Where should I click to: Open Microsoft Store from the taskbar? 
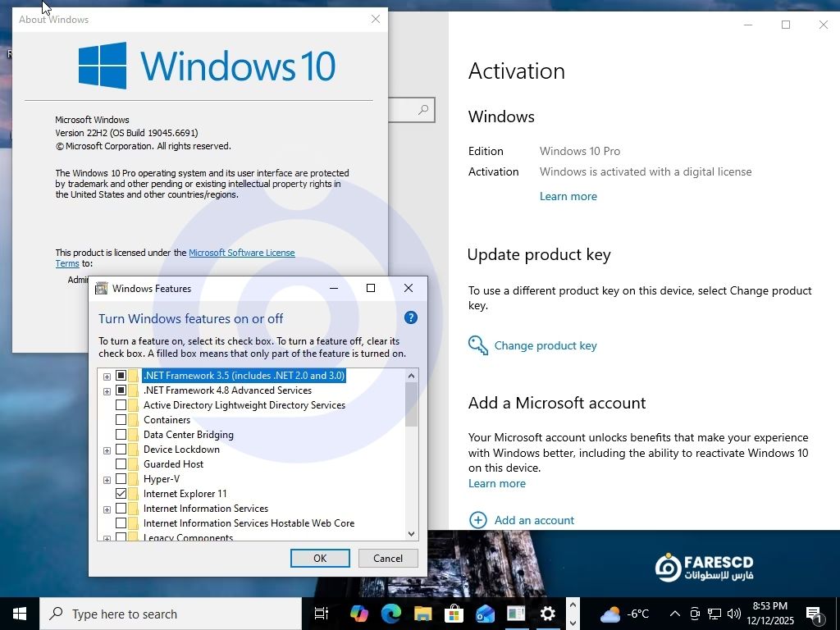(x=454, y=614)
